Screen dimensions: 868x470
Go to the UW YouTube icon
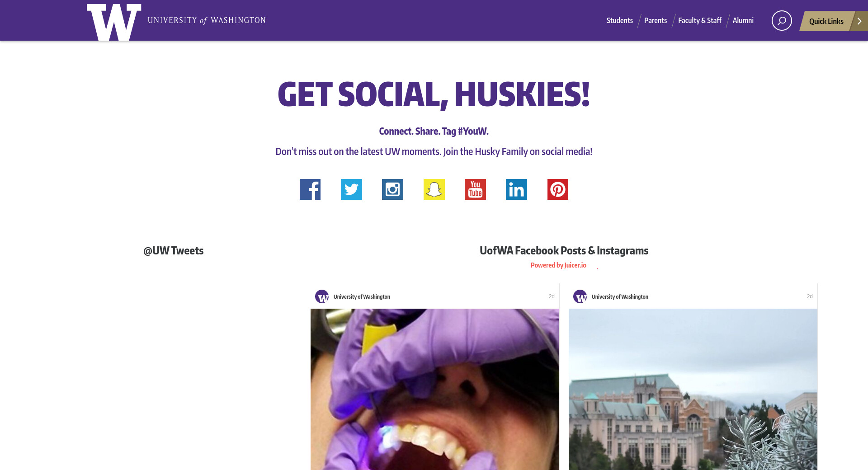coord(475,189)
